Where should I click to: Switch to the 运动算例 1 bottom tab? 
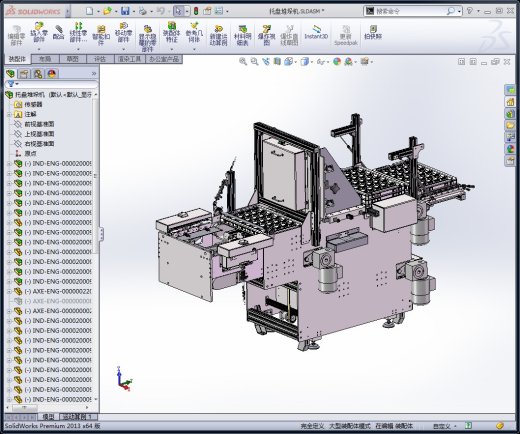tap(79, 417)
